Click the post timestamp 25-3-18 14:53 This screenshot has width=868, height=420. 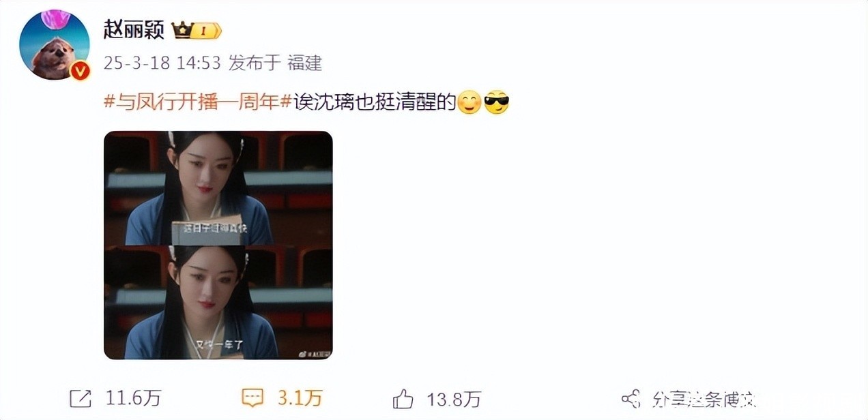pyautogui.click(x=162, y=63)
